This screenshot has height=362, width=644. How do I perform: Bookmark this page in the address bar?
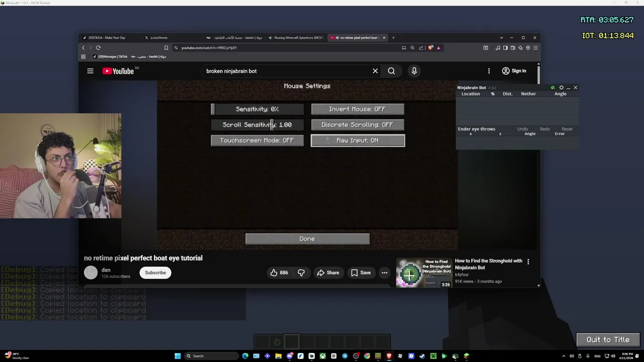coord(166,48)
